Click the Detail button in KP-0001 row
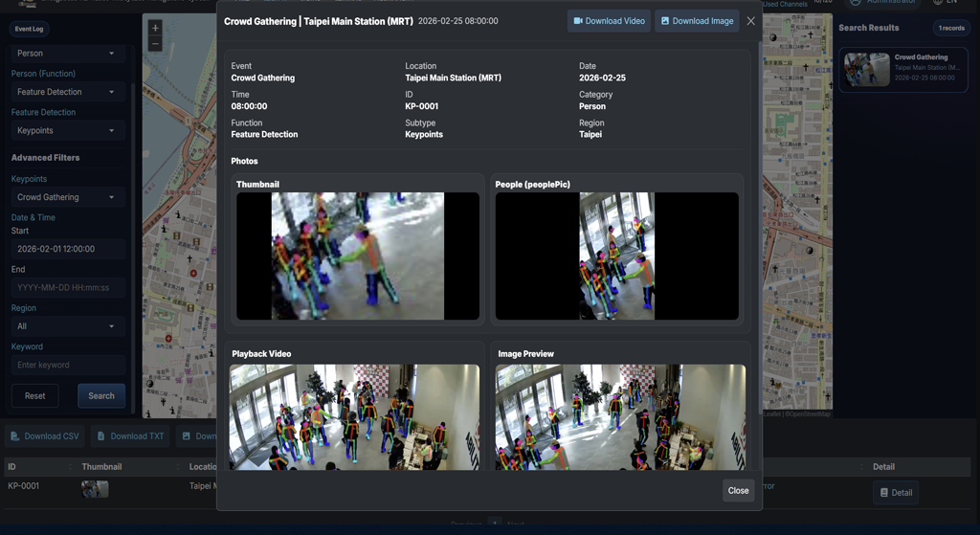980x535 pixels. [x=896, y=493]
